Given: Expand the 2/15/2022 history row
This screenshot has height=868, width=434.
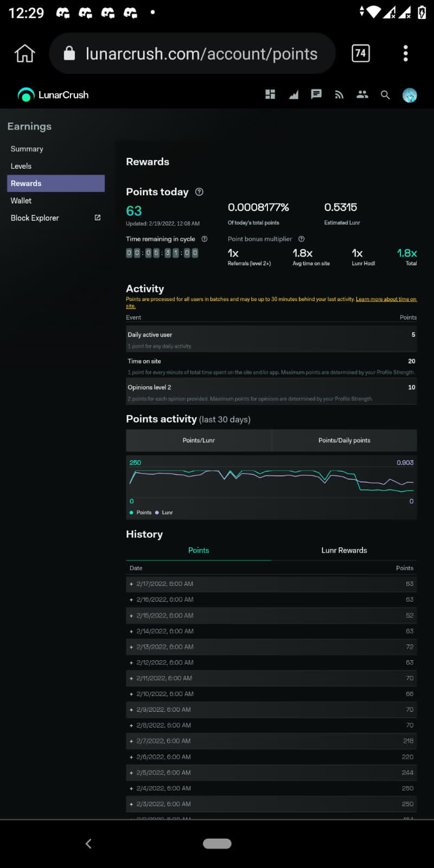Looking at the screenshot, I should pyautogui.click(x=271, y=615).
